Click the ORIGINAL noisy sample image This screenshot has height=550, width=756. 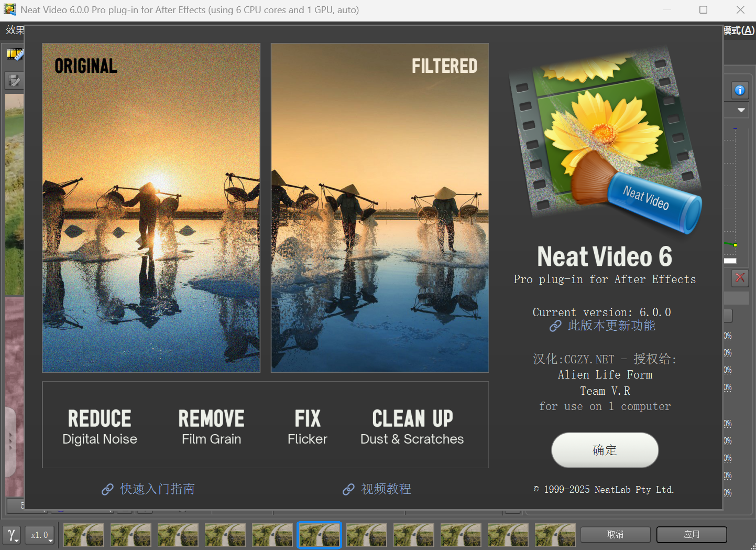coord(151,208)
